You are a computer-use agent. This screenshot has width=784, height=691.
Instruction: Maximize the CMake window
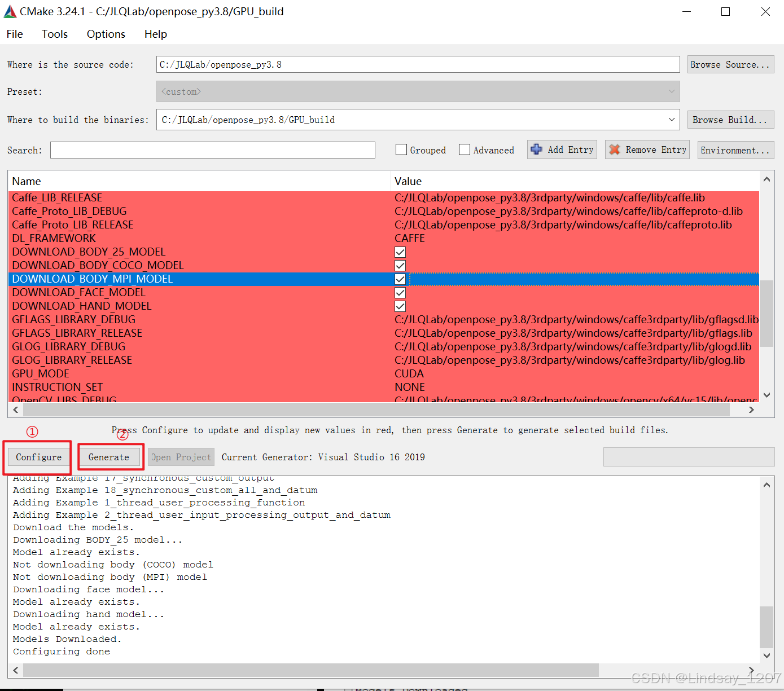(726, 11)
